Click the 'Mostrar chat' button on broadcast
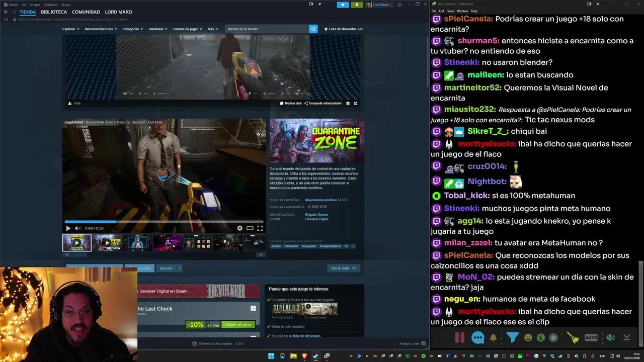 pos(291,103)
